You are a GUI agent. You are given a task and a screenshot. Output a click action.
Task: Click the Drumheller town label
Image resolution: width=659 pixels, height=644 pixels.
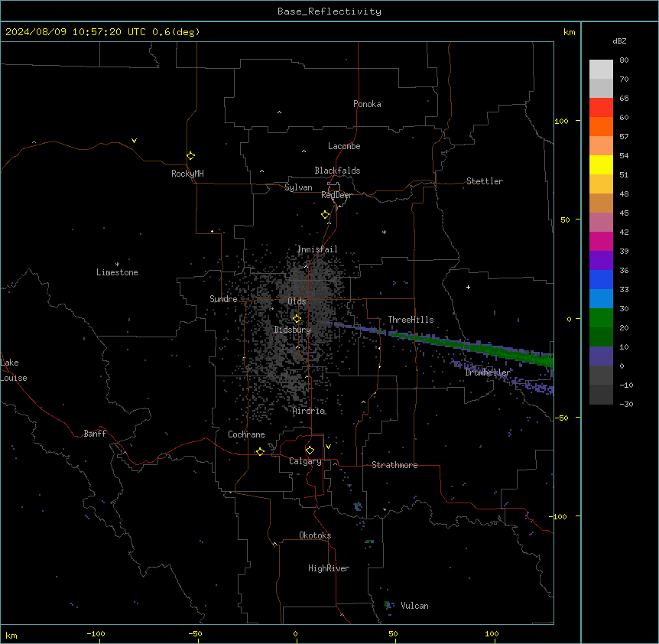pyautogui.click(x=488, y=372)
